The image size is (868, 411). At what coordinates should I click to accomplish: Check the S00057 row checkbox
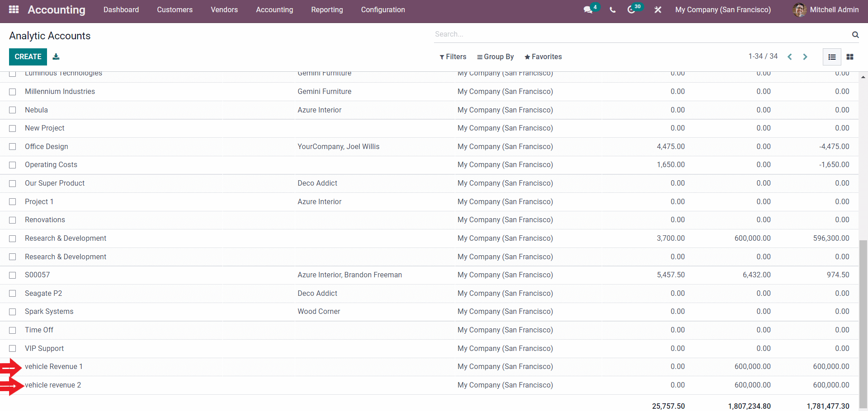[13, 275]
